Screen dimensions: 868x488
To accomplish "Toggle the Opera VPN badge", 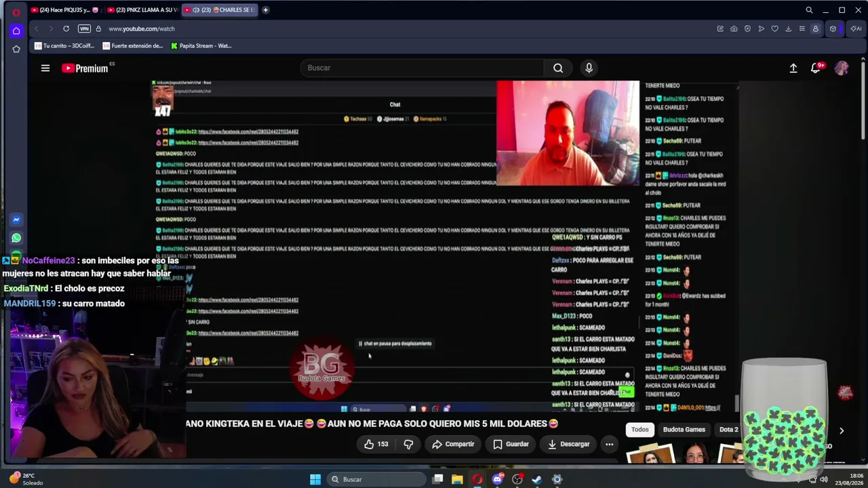I will [x=84, y=28].
